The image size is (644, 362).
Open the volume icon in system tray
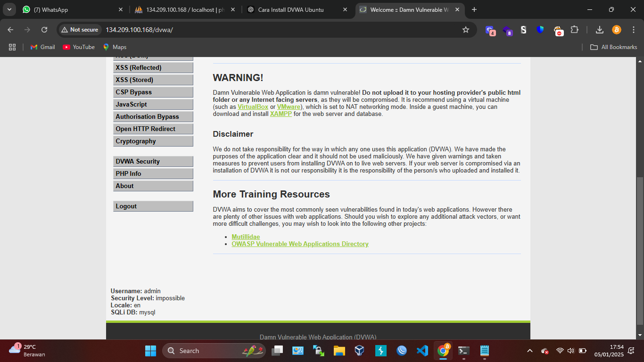click(571, 351)
